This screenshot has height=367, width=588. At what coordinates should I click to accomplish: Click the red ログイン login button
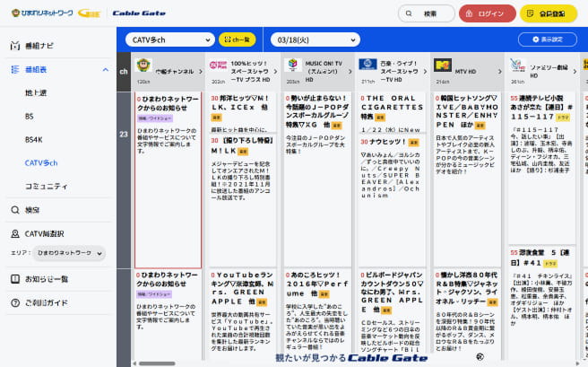(x=487, y=13)
